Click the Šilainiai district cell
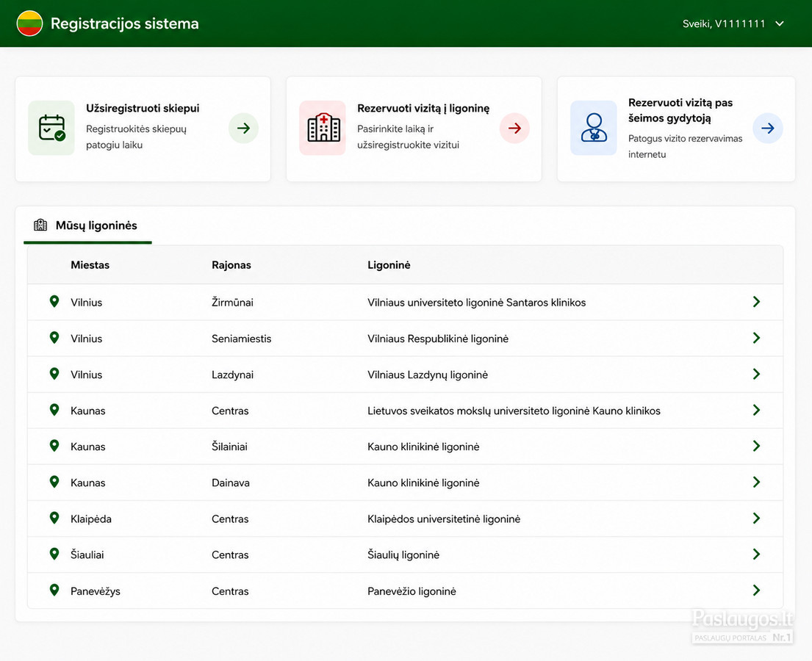Screen dimensions: 812x661 tap(229, 447)
